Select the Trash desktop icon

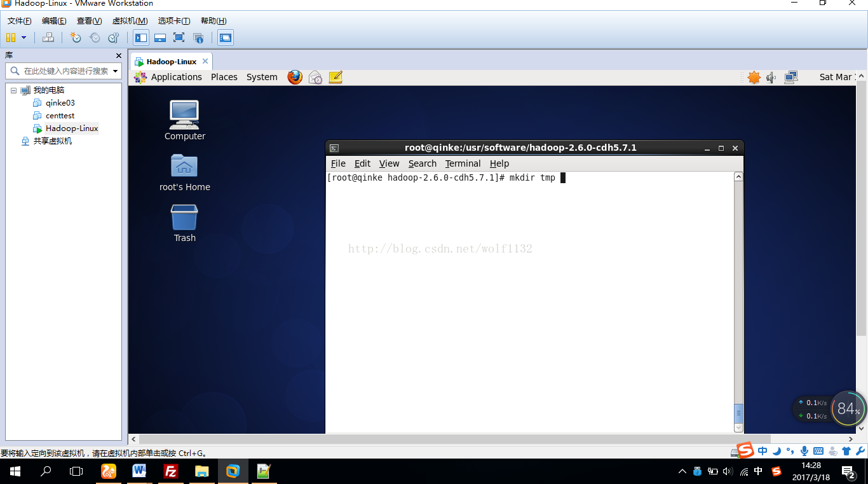click(x=185, y=223)
